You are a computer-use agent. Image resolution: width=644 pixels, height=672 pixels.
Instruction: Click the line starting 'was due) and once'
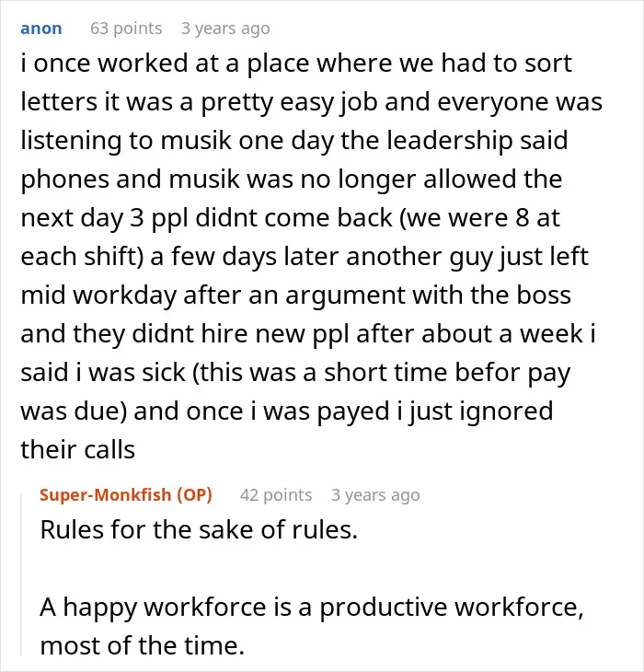pos(287,411)
